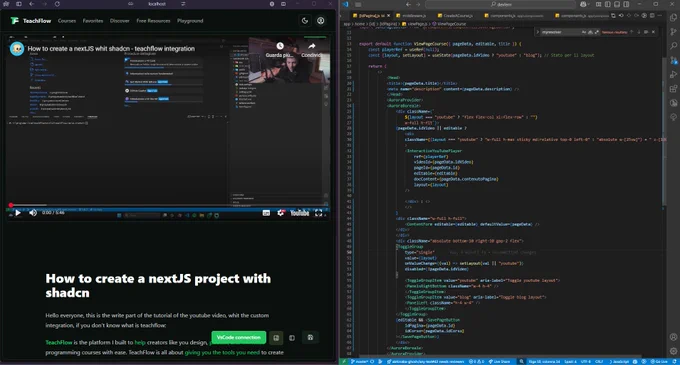Expand replace toggle in find widget
Screen dimensions: 680x365
pyautogui.click(x=537, y=32)
